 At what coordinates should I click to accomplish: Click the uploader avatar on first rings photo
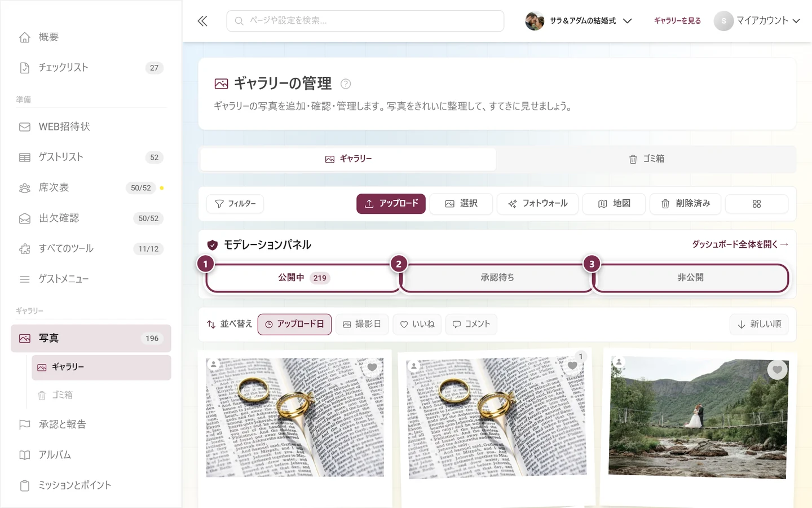214,364
